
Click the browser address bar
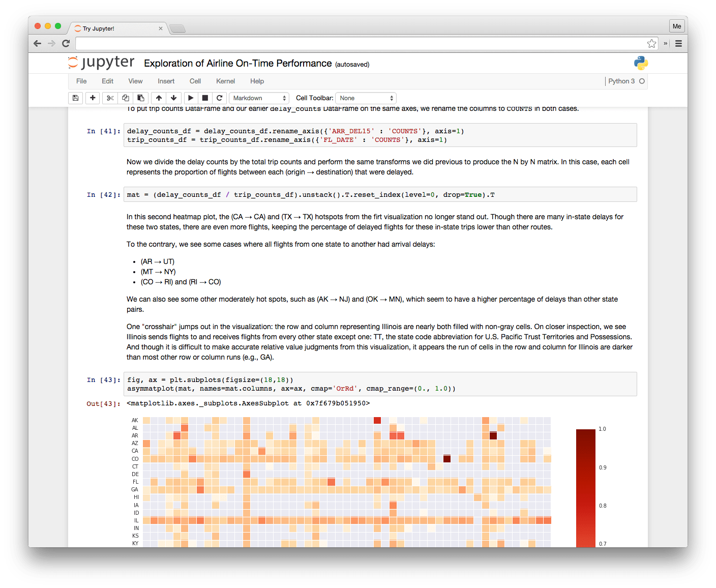point(356,44)
